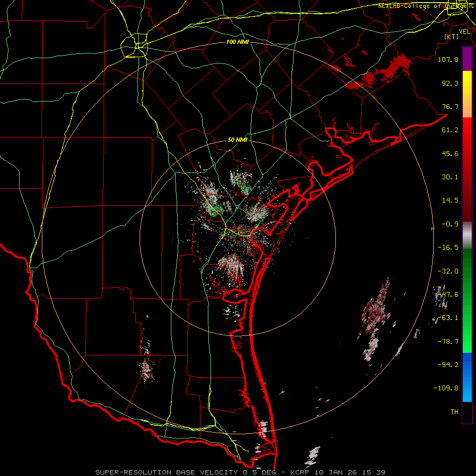
Task: Click the "92.3" legend value
Action: (450, 83)
